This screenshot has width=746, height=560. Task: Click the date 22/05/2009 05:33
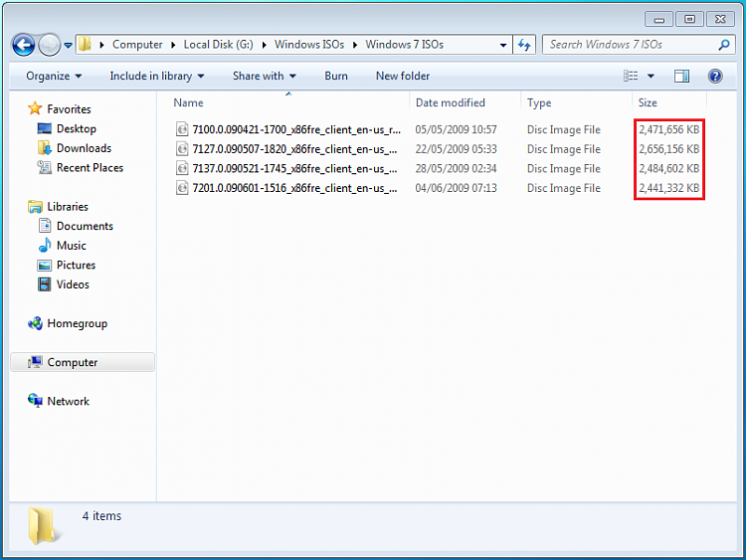[456, 149]
